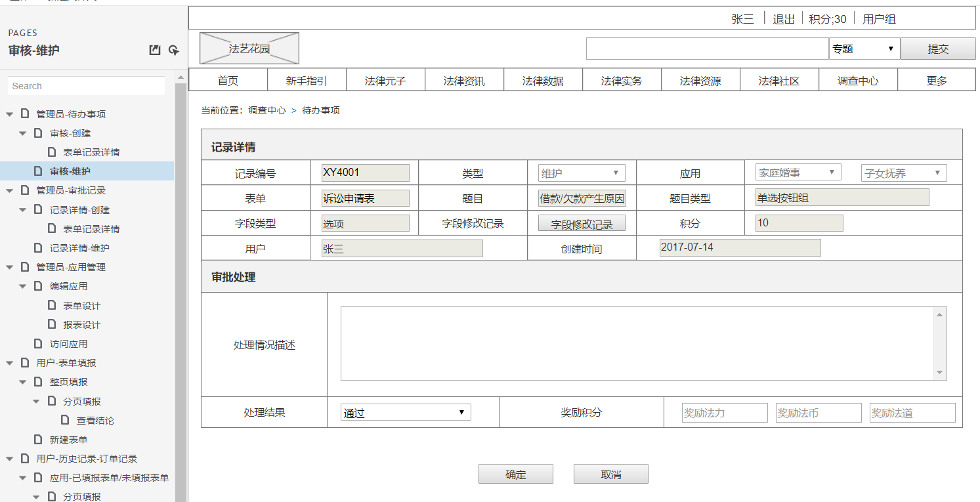
Task: Click the 记录编号 XY4001 field
Action: click(366, 173)
